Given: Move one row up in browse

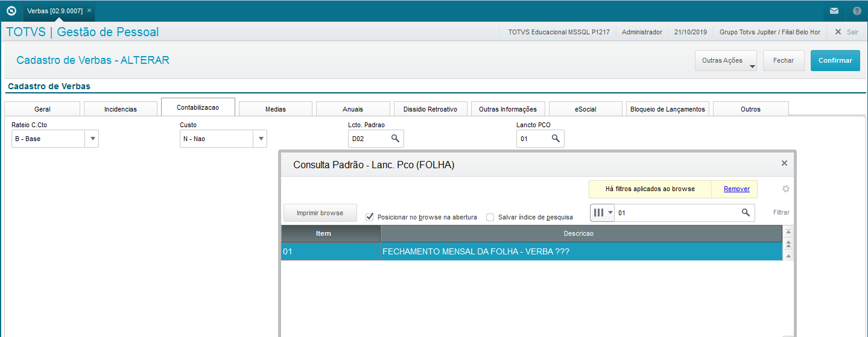Looking at the screenshot, I should (x=788, y=256).
